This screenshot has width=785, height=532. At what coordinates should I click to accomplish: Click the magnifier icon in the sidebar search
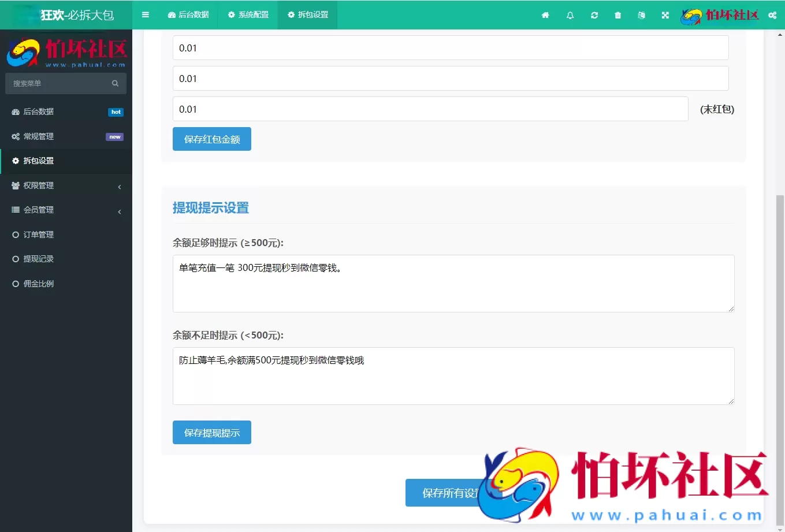coord(115,83)
